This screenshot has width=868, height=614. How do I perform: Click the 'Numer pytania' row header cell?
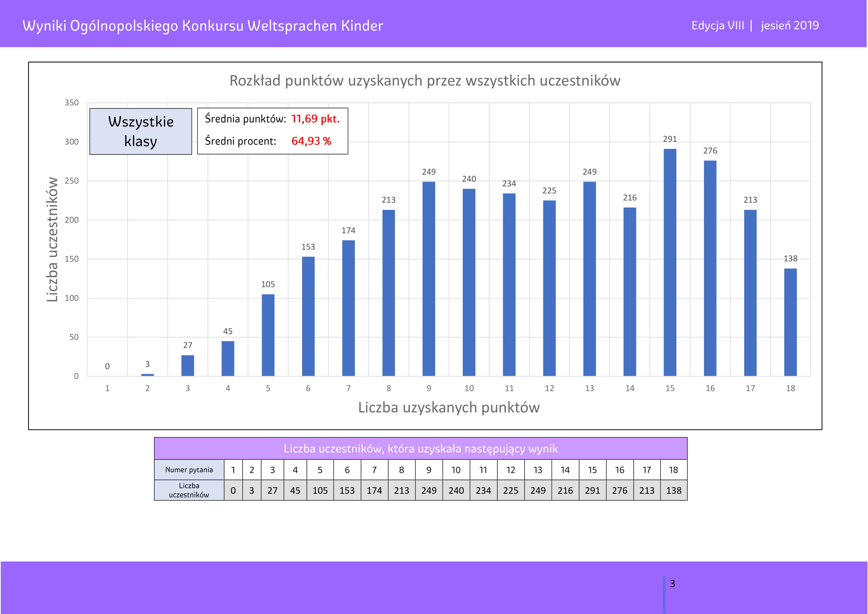pyautogui.click(x=189, y=470)
